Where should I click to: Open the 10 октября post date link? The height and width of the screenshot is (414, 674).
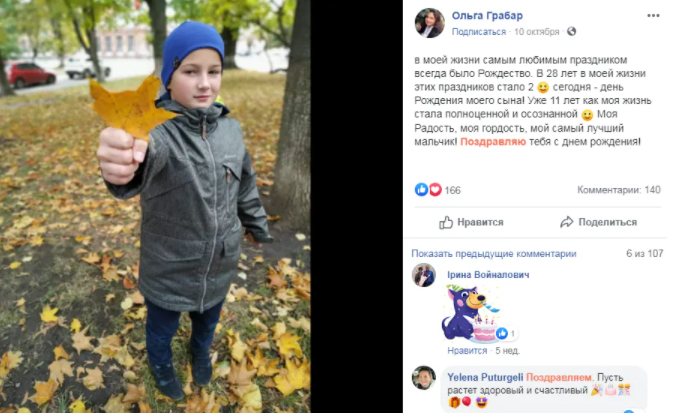tap(536, 32)
